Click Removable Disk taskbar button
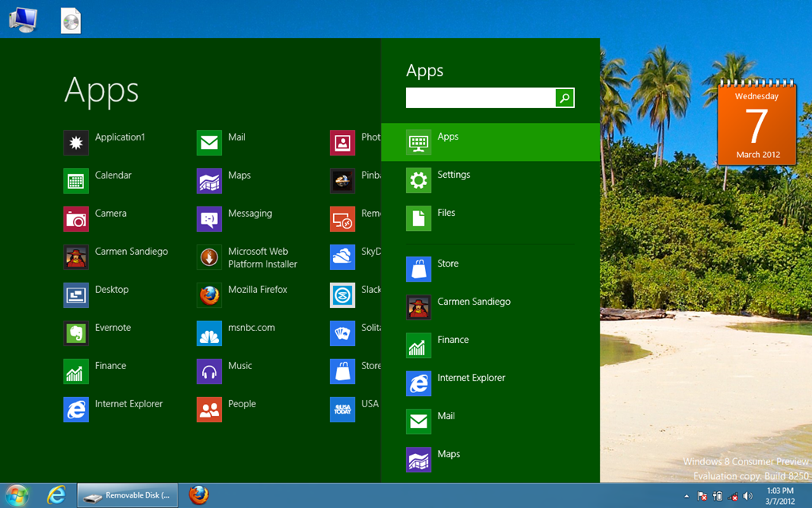Viewport: 812px width, 508px height. click(x=128, y=495)
